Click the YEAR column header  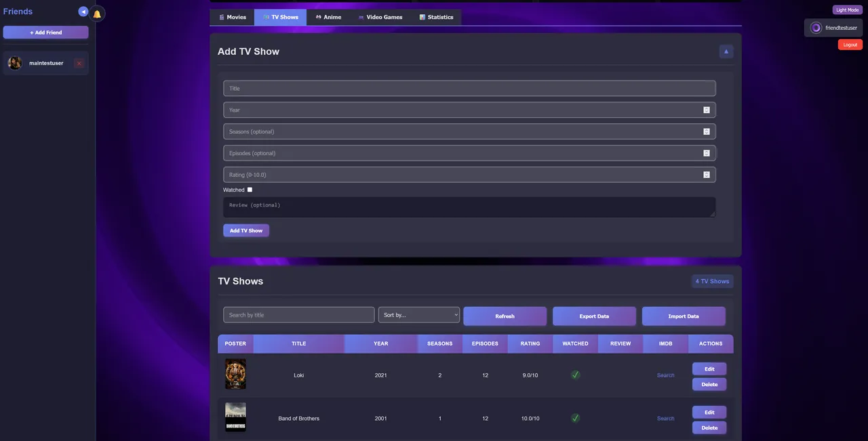tap(381, 343)
